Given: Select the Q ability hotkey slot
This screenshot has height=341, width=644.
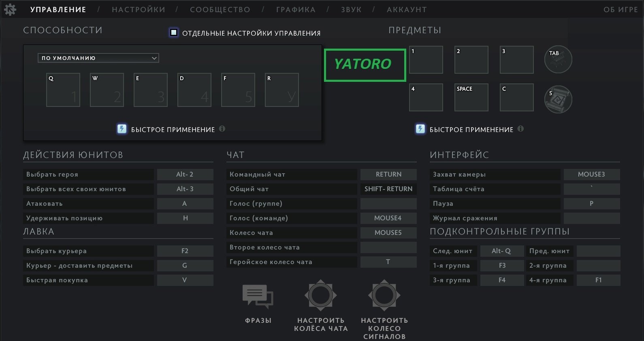Looking at the screenshot, I should (x=63, y=90).
